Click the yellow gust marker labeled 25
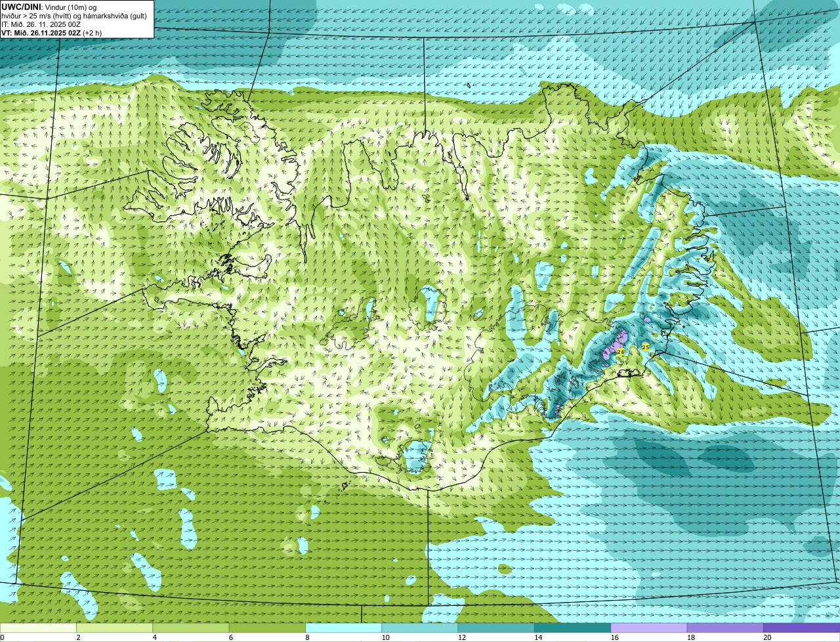840x642 pixels. coord(645,347)
